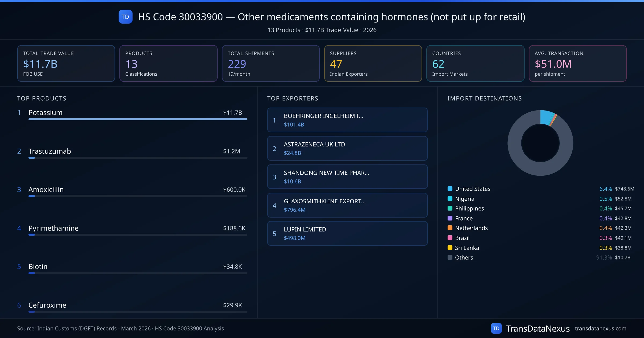Click the TD logo icon in header

(125, 17)
